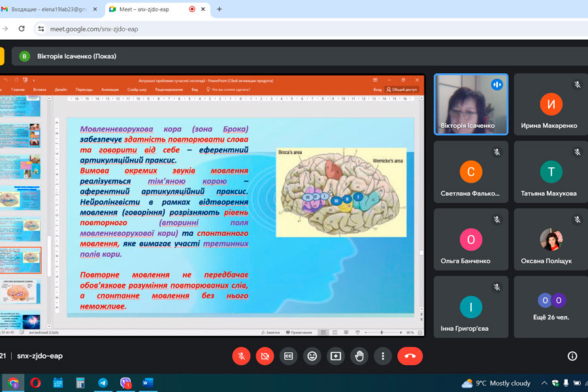Close the Gmail Входящие browser tab

coord(95,9)
